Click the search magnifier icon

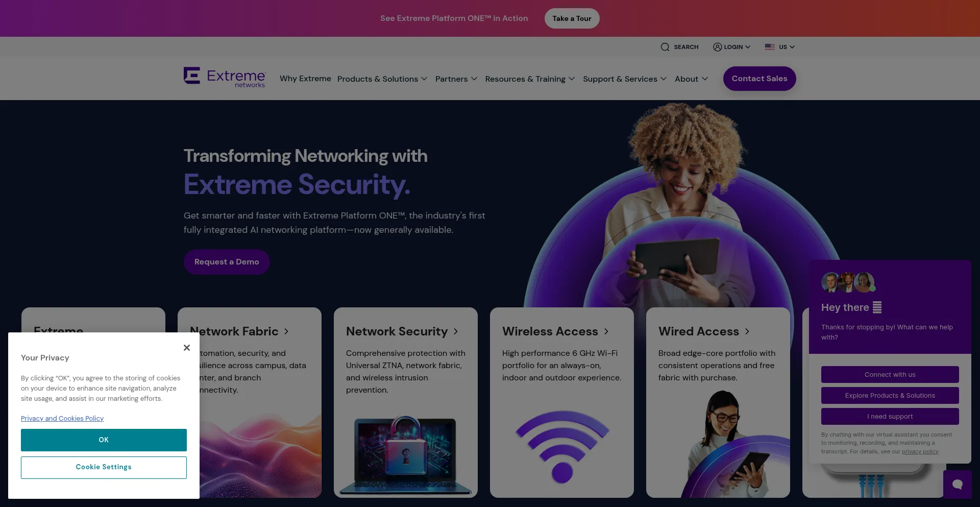[665, 47]
